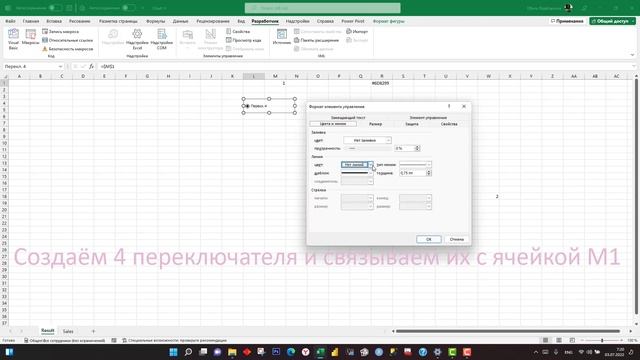Click Accessibility check in status bar
Image resolution: width=640 pixels, height=360 pixels.
point(174,340)
